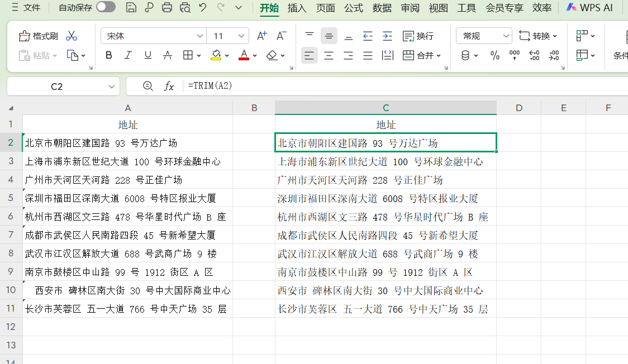Screen dimensions: 628x364
Task: Click the increase indent icon
Action: [x=387, y=36]
